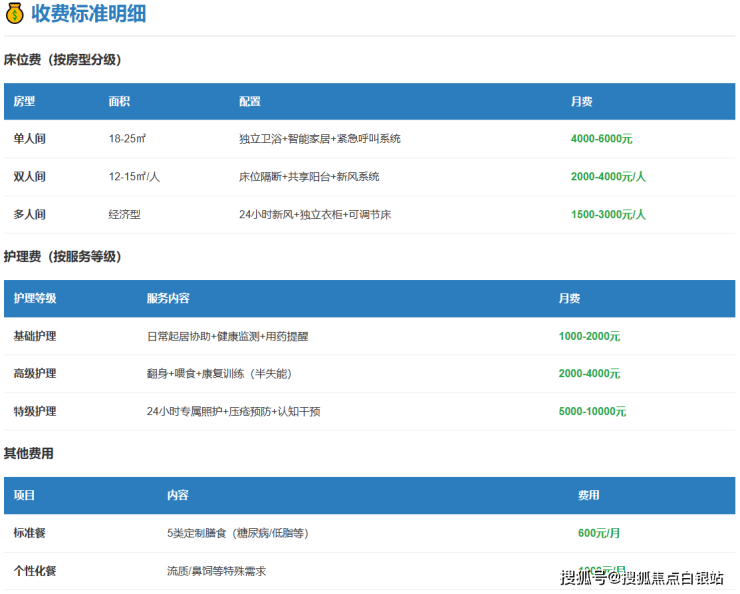Click the 4000-6000元 single room price
740x594 pixels.
[601, 139]
